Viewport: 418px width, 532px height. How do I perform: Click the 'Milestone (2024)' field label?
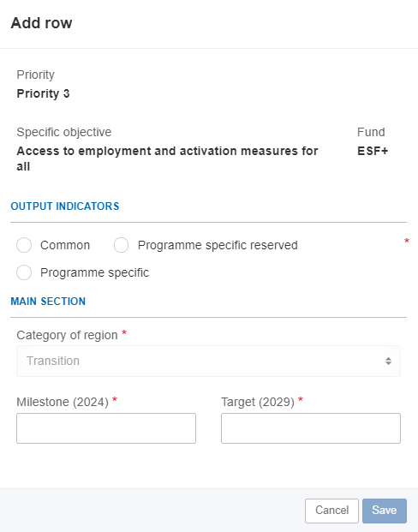(63, 402)
